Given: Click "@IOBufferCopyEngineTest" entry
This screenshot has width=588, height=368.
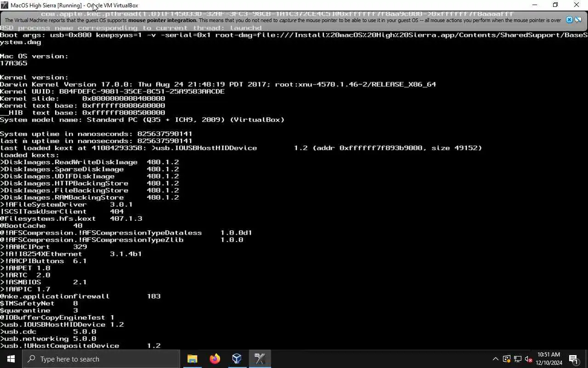Looking at the screenshot, I should pos(57,317).
